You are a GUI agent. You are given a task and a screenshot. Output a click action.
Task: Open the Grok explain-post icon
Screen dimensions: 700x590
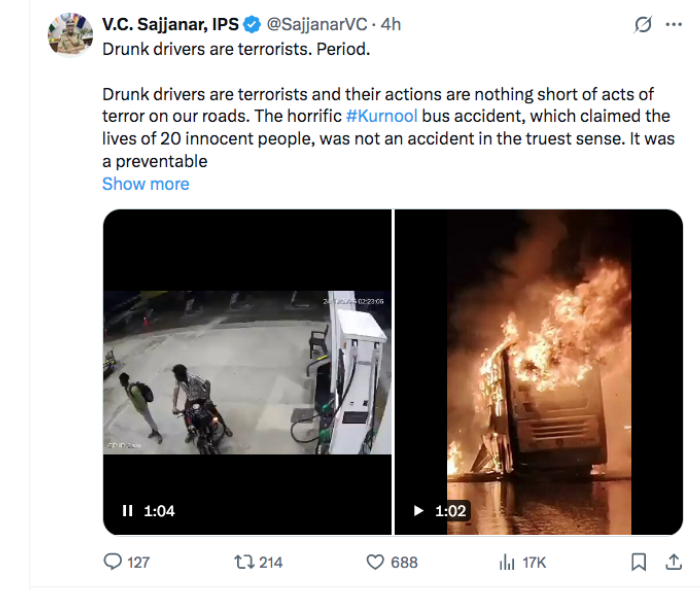point(642,25)
